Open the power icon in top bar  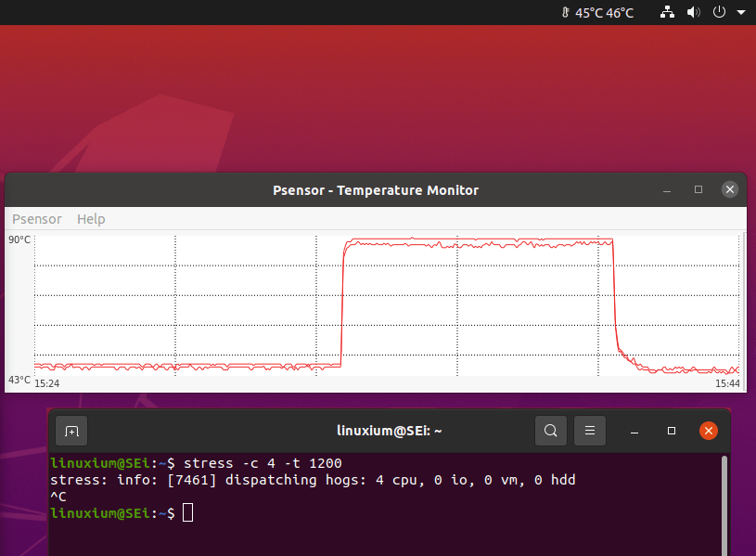719,11
